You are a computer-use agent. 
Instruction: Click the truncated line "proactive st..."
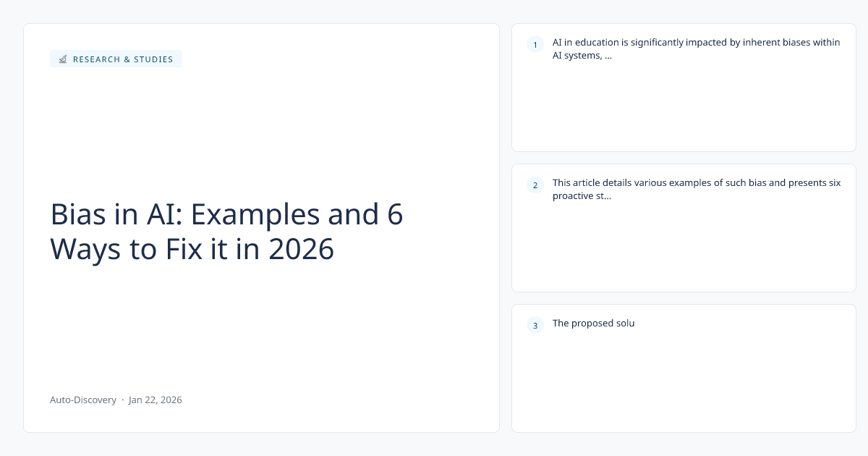click(582, 196)
